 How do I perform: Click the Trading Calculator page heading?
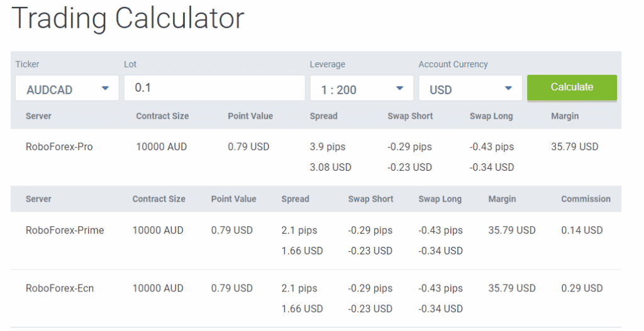(x=128, y=19)
